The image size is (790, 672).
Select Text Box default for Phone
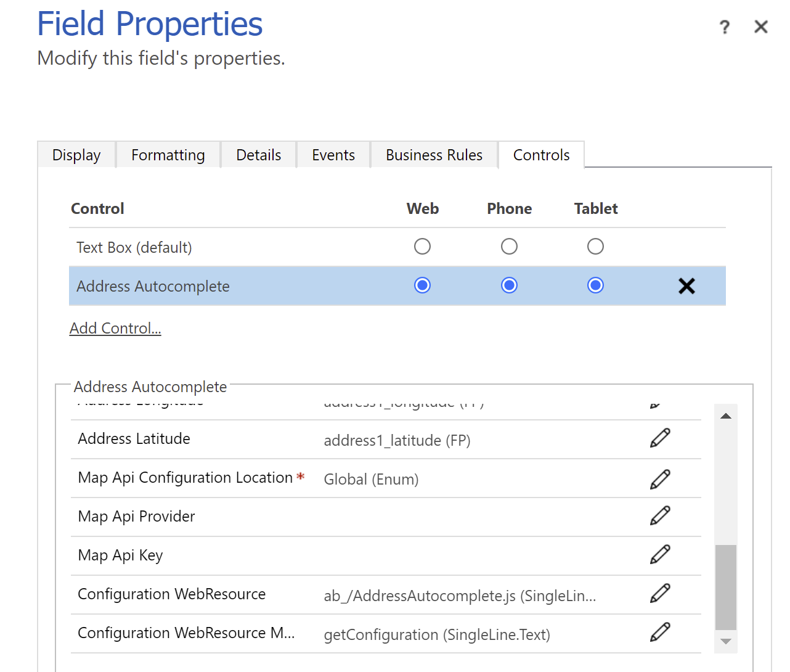[x=509, y=247]
